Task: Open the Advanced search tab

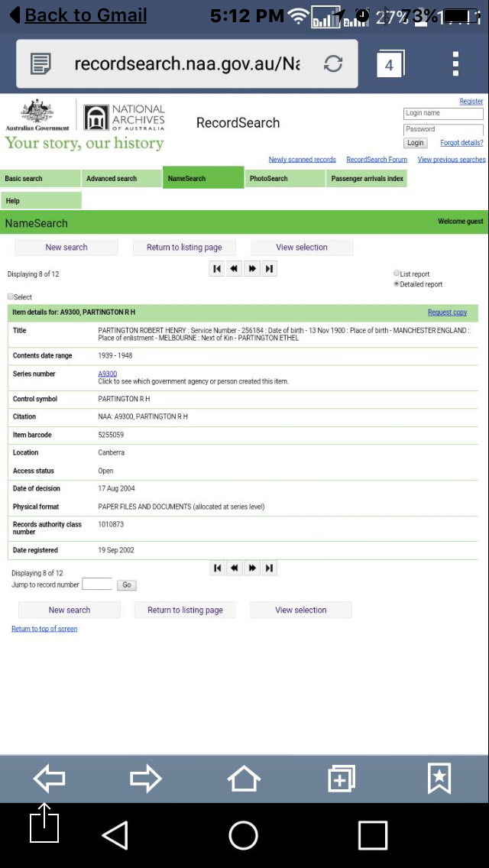Action: point(121,179)
